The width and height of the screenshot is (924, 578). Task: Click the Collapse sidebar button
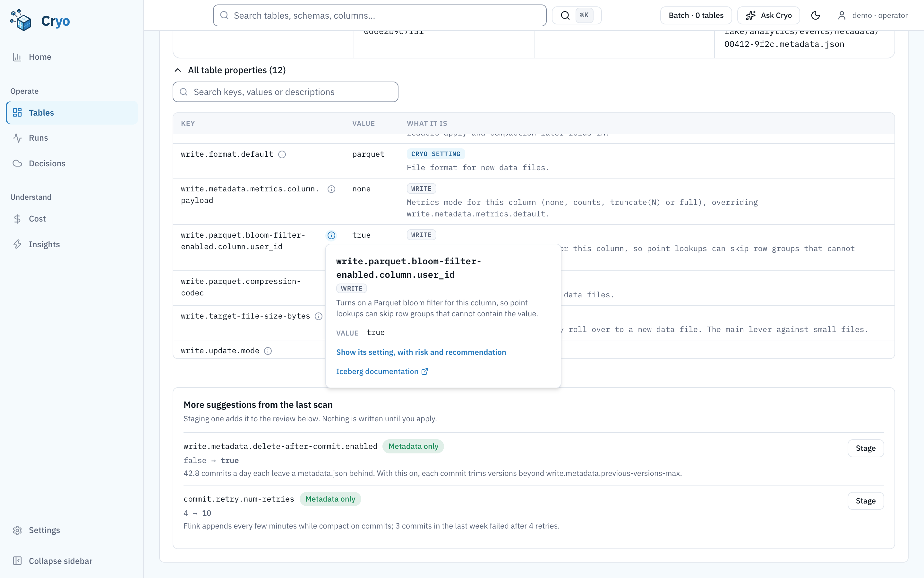tap(72, 561)
